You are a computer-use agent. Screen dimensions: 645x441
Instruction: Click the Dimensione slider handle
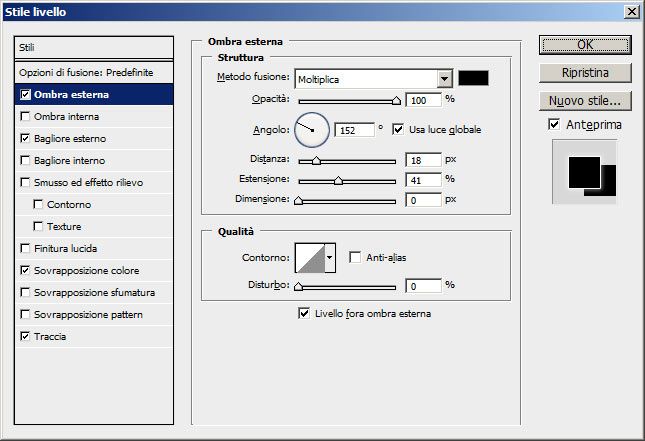299,200
